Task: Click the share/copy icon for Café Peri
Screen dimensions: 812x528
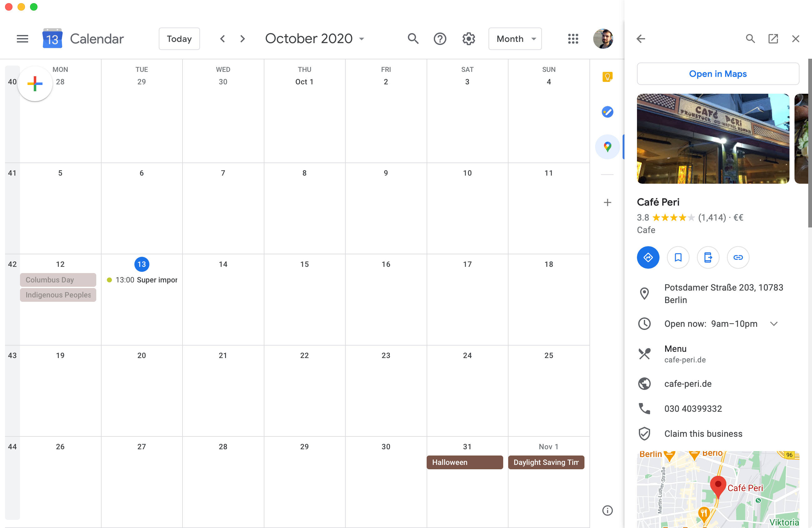Action: (x=738, y=257)
